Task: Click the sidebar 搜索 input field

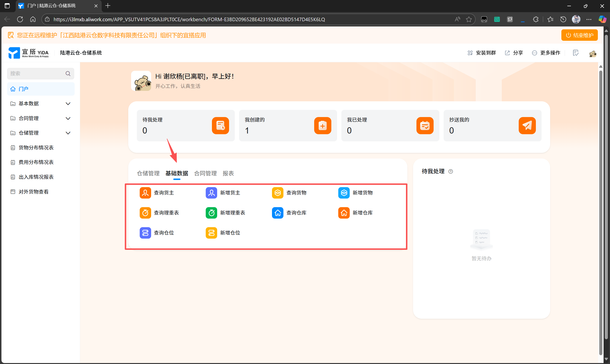Action: pyautogui.click(x=37, y=74)
